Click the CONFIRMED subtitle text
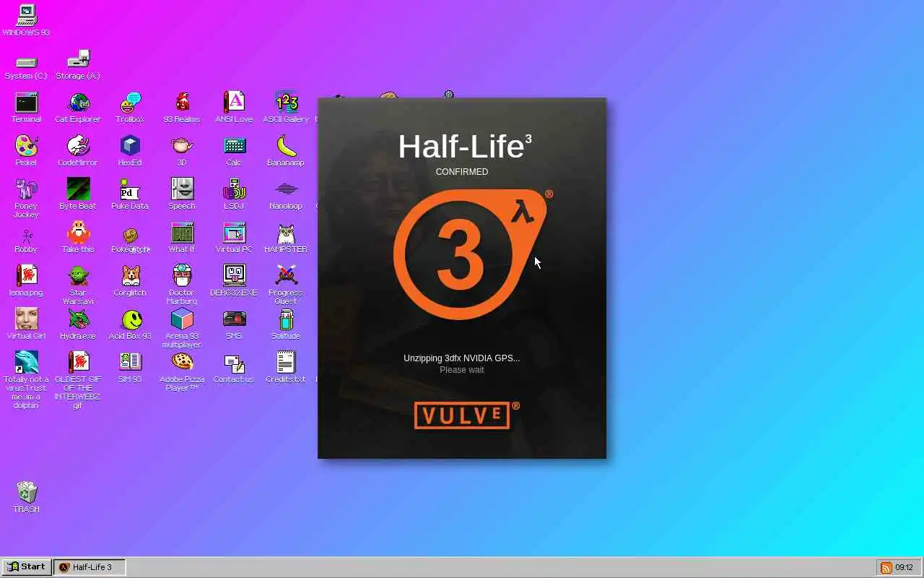This screenshot has width=924, height=578. (462, 172)
